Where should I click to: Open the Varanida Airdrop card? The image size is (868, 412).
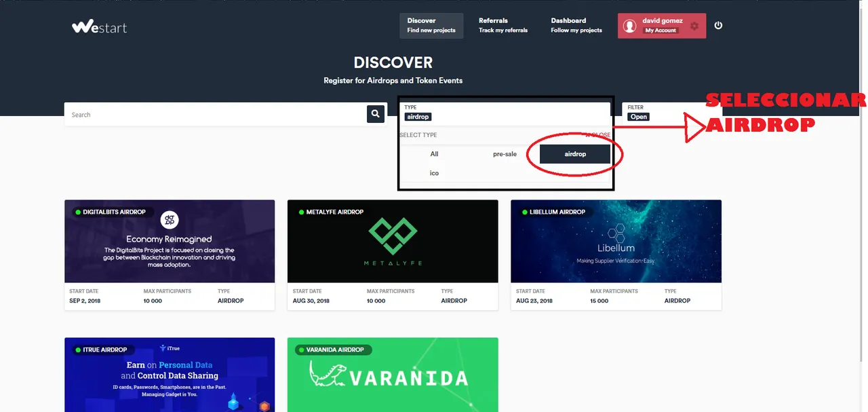click(x=393, y=375)
